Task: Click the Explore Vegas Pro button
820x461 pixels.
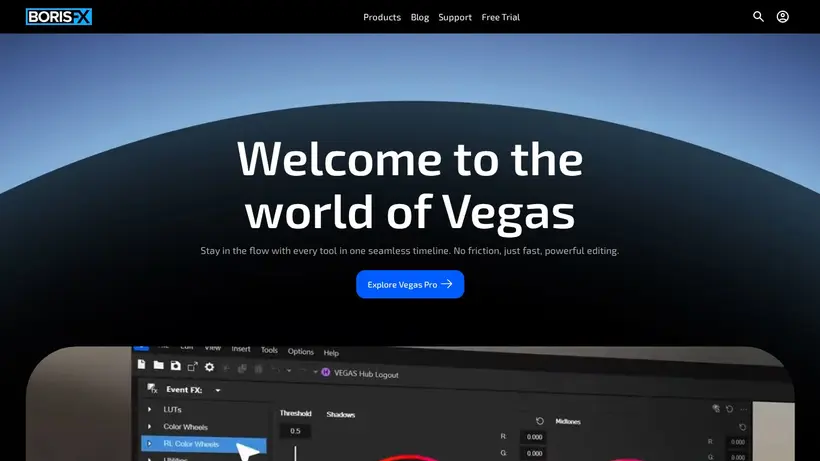Action: 410,284
